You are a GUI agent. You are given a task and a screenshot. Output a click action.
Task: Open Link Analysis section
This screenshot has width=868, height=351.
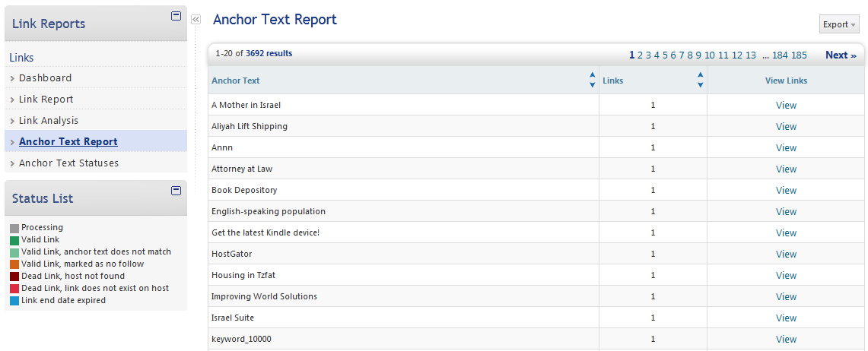click(x=48, y=121)
